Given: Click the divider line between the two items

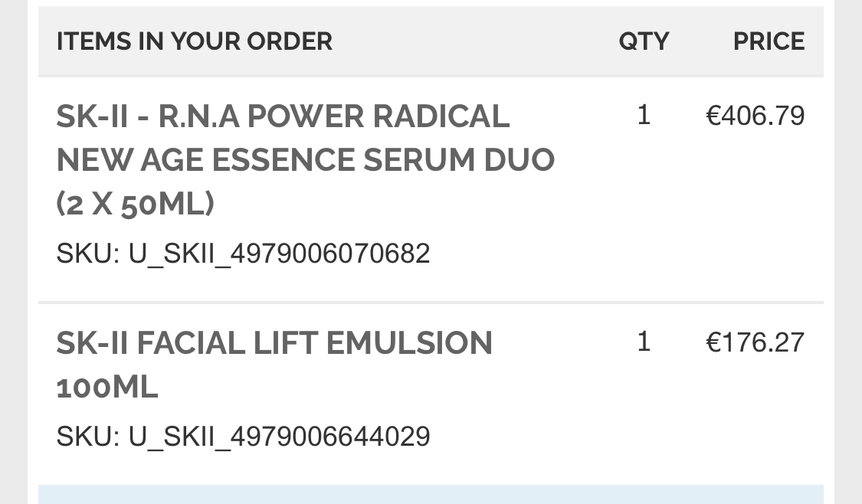Looking at the screenshot, I should point(431,303).
